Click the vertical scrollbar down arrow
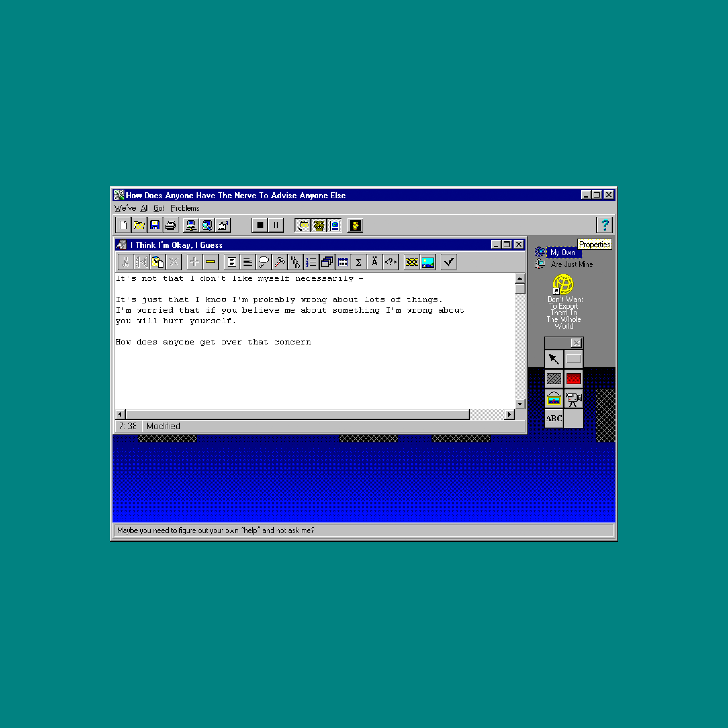 [520, 404]
